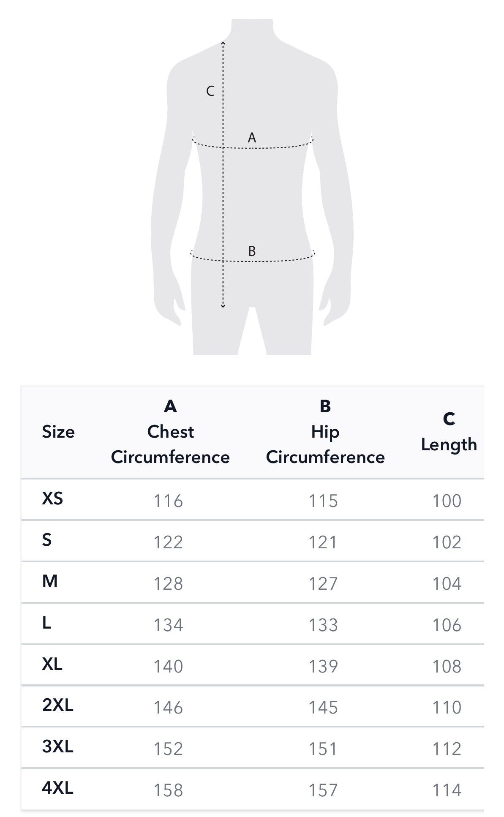Select the XS size row label
504x817 pixels.
(x=52, y=499)
